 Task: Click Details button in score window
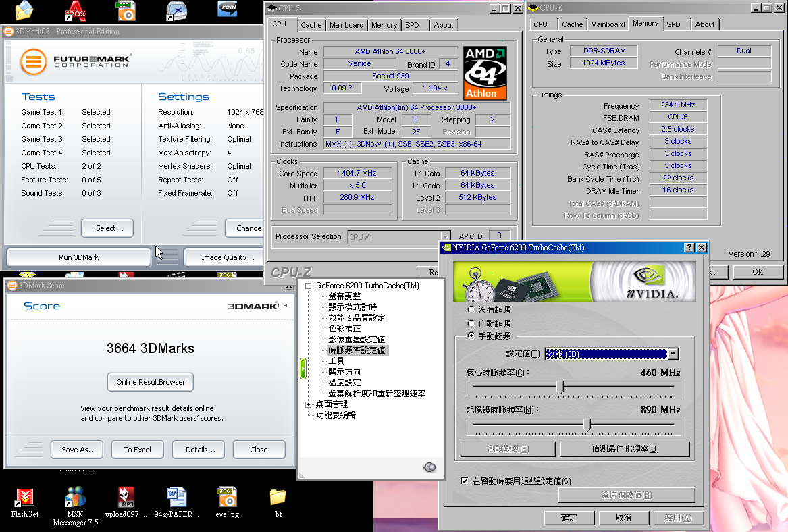pyautogui.click(x=199, y=450)
